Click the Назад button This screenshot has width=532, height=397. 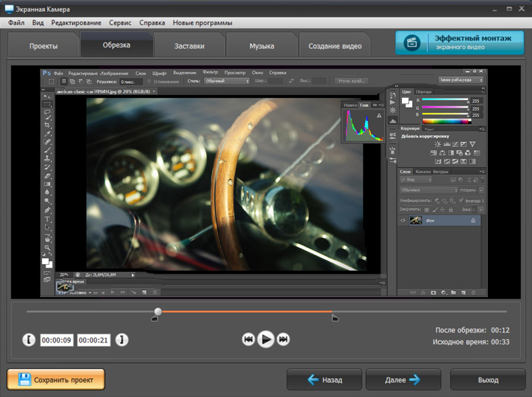point(324,380)
